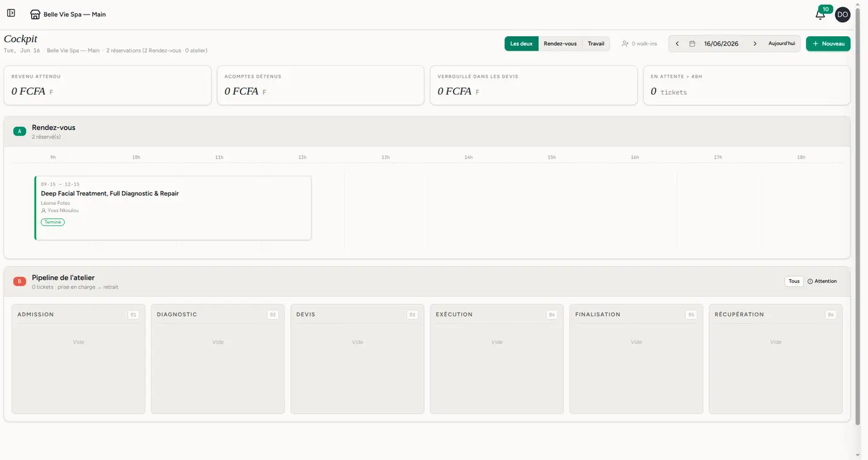Toggle the sidebar panel icon
Viewport: 868px width, 460px height.
pyautogui.click(x=11, y=13)
